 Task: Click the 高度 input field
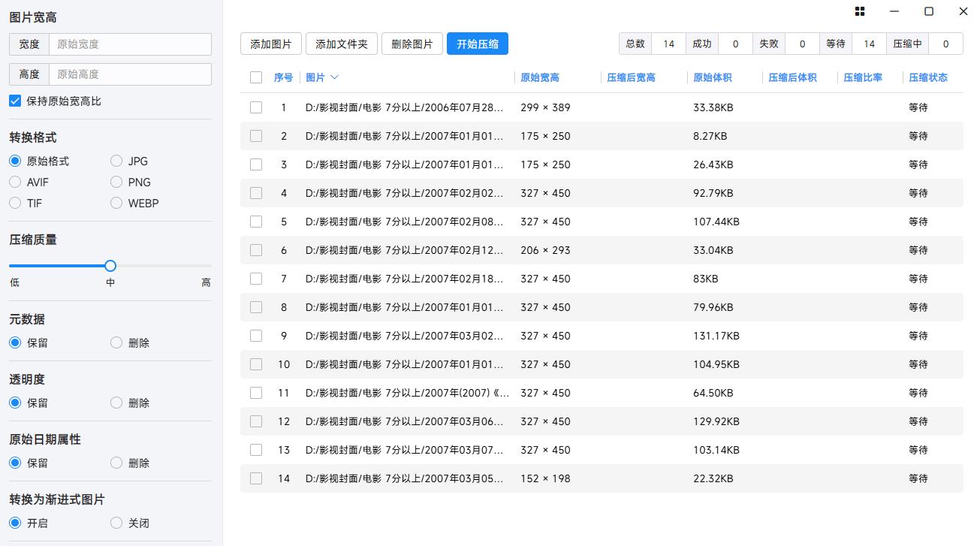point(130,74)
